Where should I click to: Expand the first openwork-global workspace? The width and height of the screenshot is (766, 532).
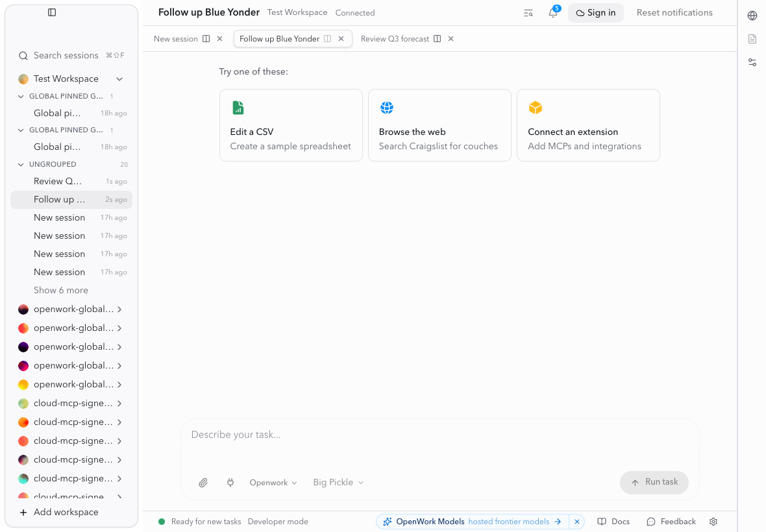119,309
